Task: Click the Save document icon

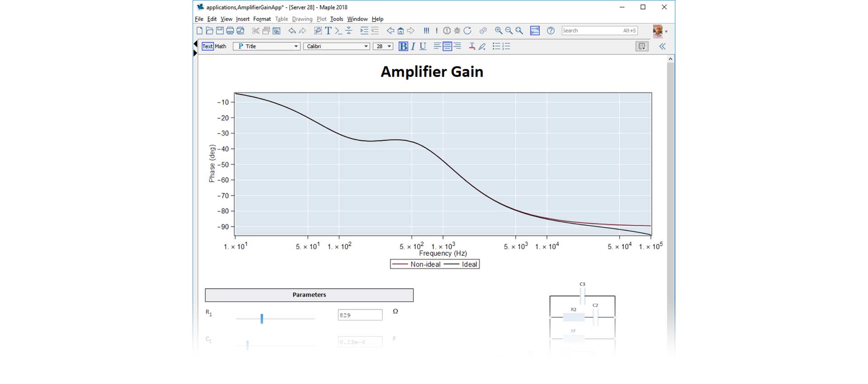Action: pos(220,31)
